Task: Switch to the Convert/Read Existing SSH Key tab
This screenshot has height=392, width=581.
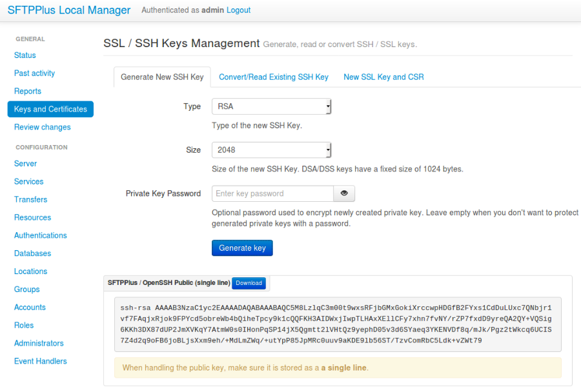Action: 274,76
